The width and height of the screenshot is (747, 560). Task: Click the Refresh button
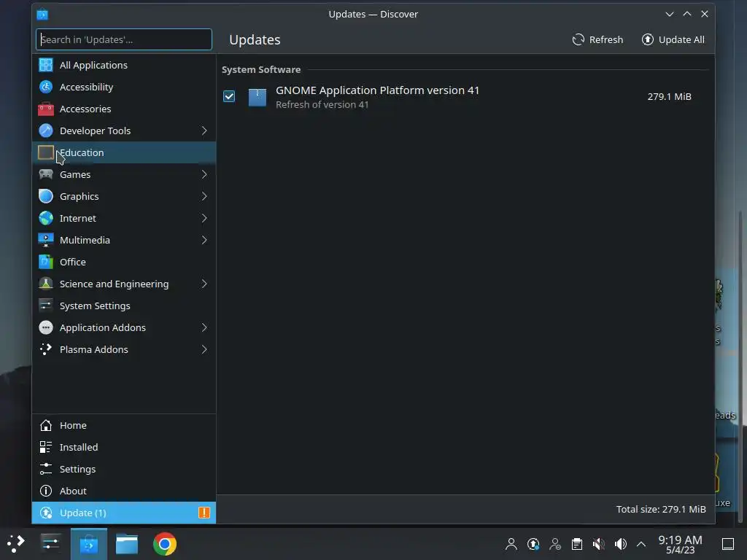pos(598,39)
